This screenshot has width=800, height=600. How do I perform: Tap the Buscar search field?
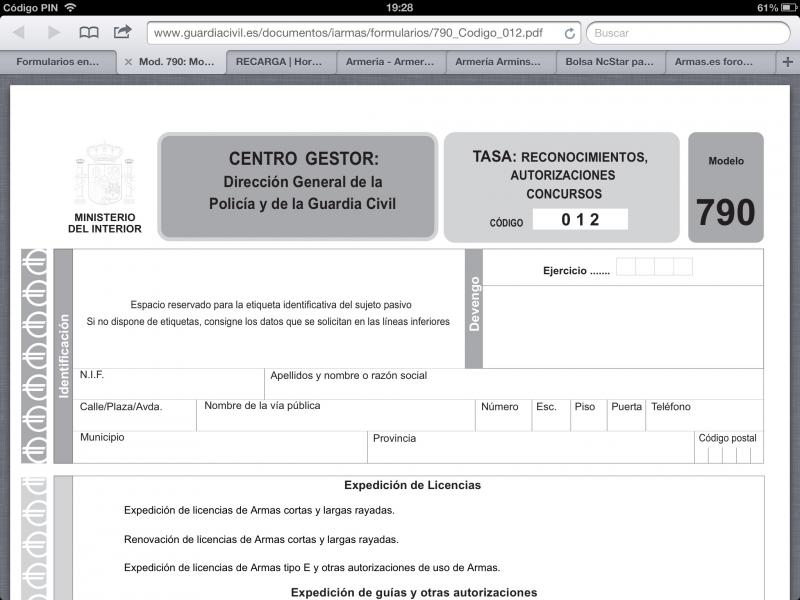pos(690,33)
